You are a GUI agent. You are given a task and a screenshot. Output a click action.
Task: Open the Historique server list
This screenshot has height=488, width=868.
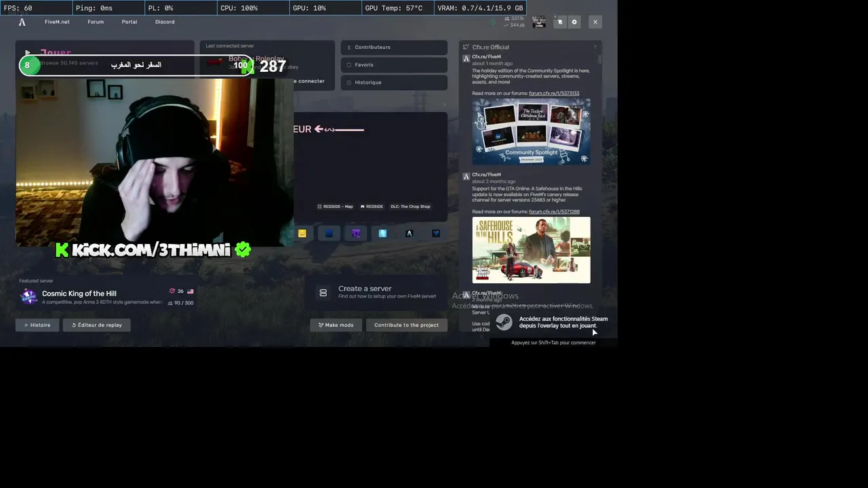(394, 83)
